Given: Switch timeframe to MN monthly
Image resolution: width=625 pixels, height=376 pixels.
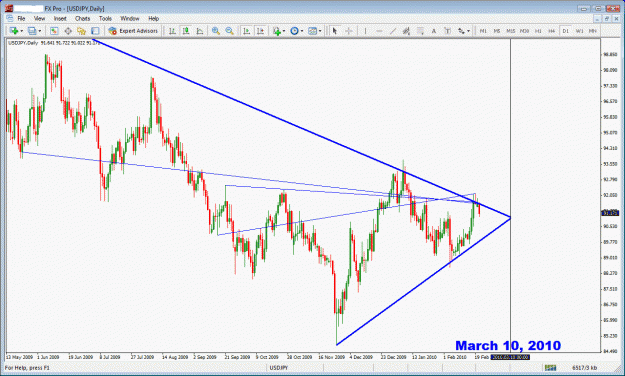Looking at the screenshot, I should tap(593, 31).
